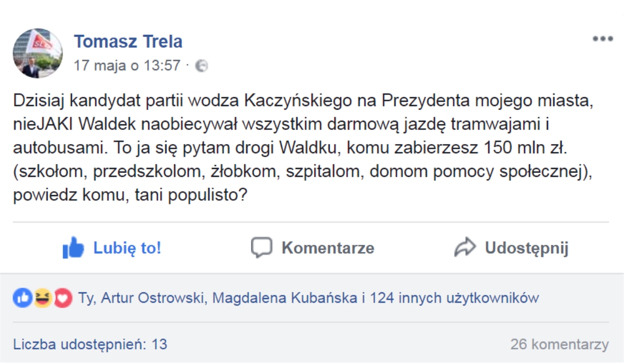Viewport: 624px width, 364px height.
Task: Open Tomasz Trela's profile via name link
Action: click(x=128, y=42)
